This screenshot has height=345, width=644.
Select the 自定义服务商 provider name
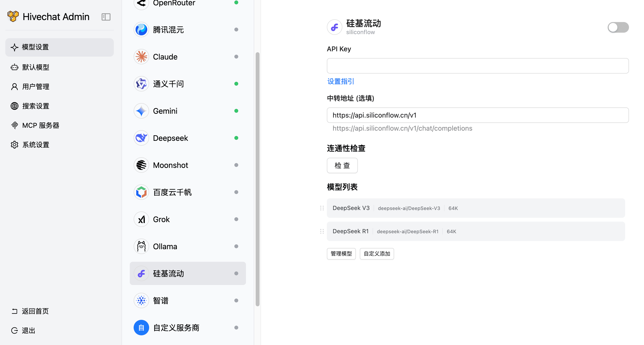pyautogui.click(x=176, y=328)
